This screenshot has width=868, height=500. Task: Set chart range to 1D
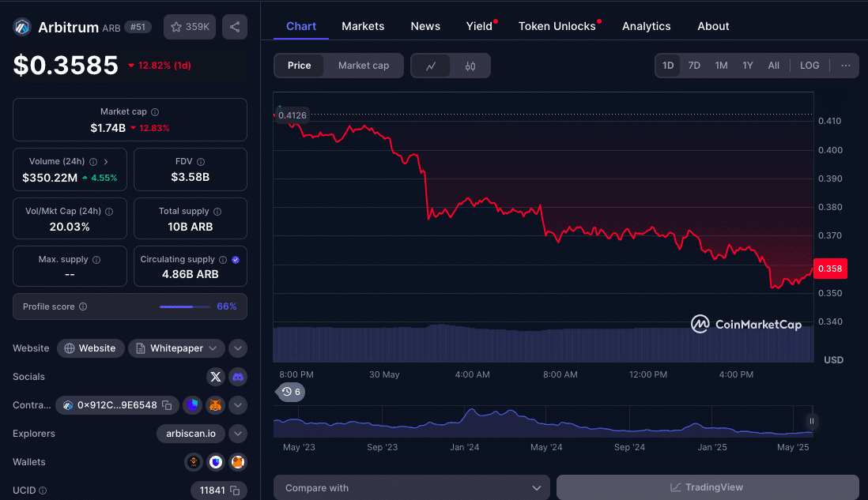(x=668, y=66)
